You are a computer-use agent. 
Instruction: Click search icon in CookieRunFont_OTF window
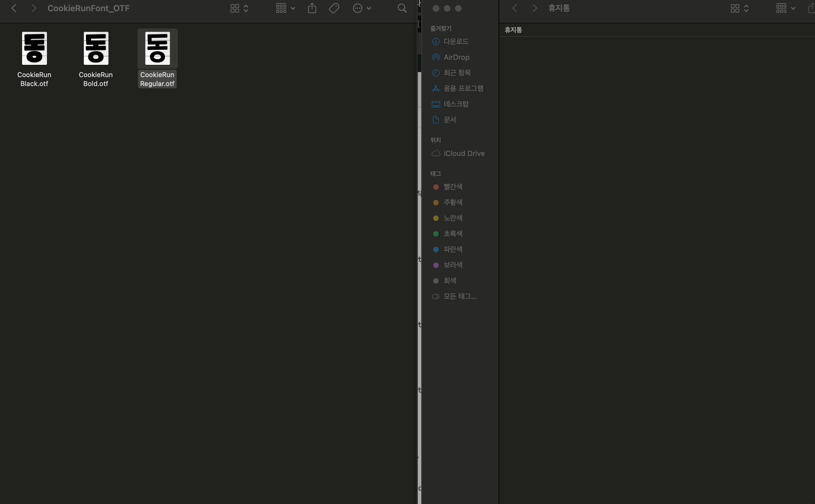click(x=402, y=8)
